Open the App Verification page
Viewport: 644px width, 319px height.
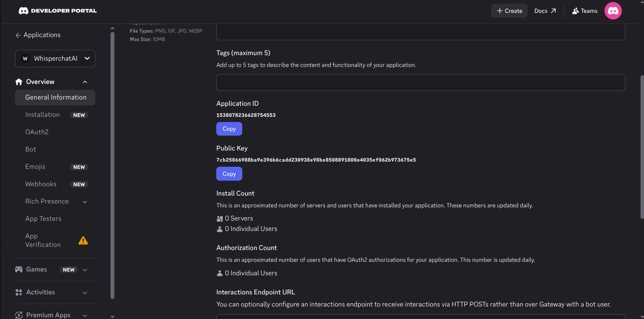coord(43,240)
